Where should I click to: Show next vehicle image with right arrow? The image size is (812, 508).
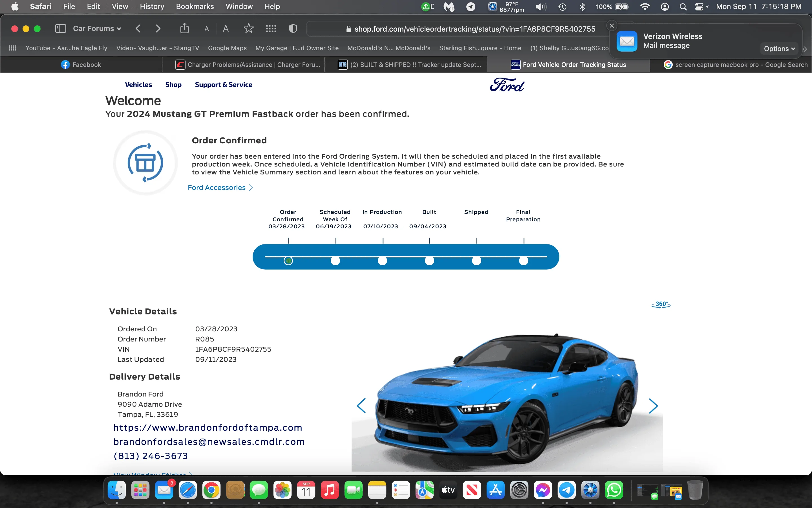coord(653,406)
